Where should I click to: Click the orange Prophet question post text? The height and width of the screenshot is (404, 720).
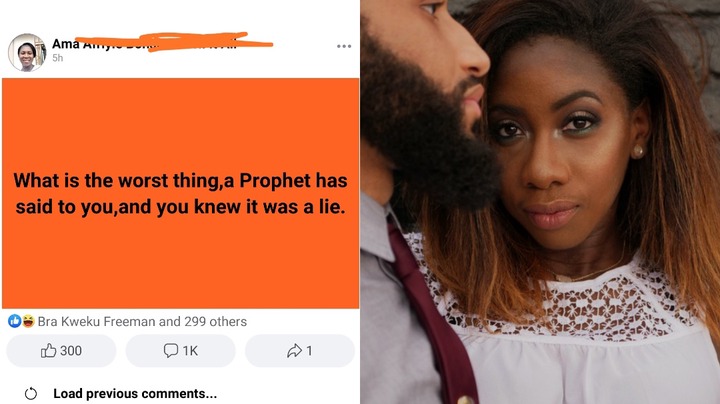coord(180,193)
